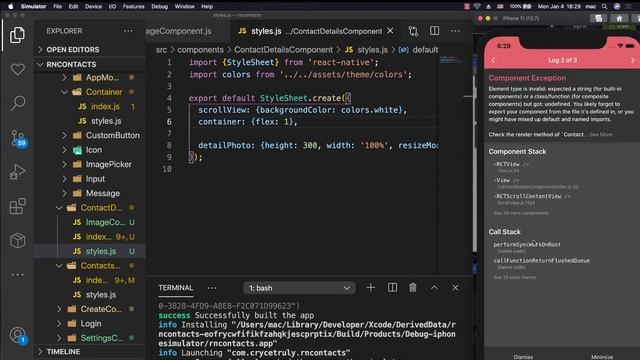
Task: Open the terminal selector dropdown 1: bash
Action: coord(299,288)
